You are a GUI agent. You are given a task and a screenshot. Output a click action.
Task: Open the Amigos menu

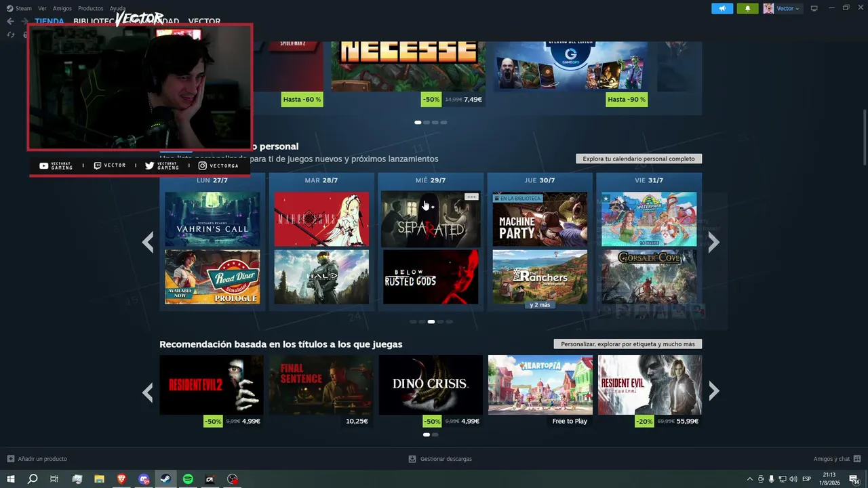coord(62,8)
